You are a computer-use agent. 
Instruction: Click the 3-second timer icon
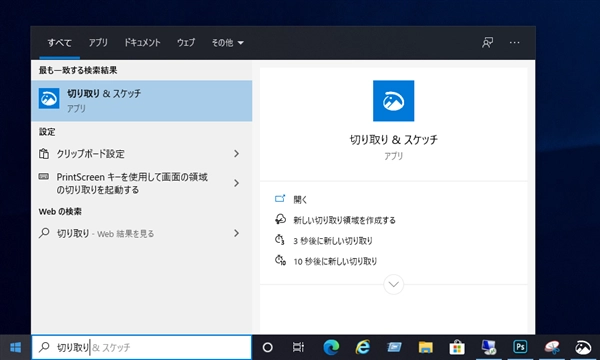280,240
